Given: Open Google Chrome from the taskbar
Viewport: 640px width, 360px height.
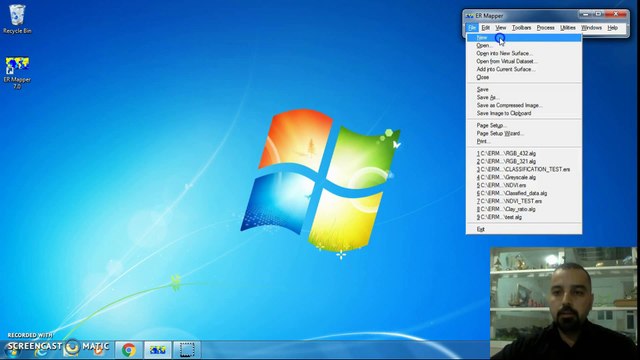Looking at the screenshot, I should click(129, 350).
